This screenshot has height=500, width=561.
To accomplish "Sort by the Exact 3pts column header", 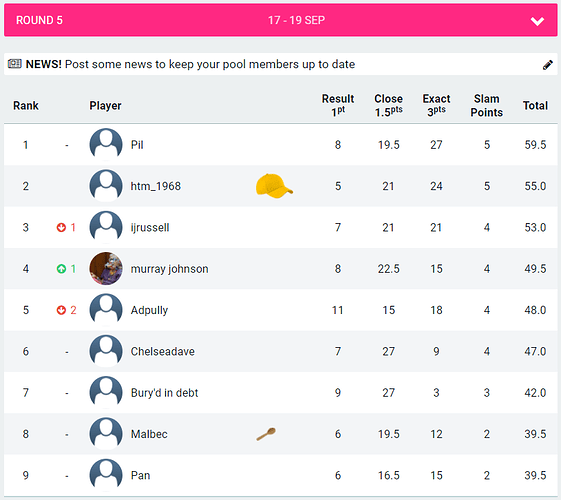I will (436, 105).
